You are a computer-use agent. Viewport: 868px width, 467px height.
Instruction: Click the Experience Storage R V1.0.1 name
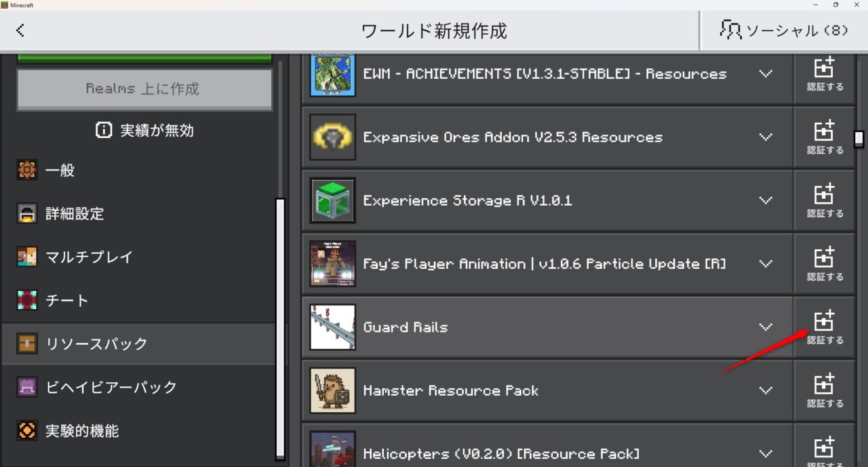click(468, 200)
